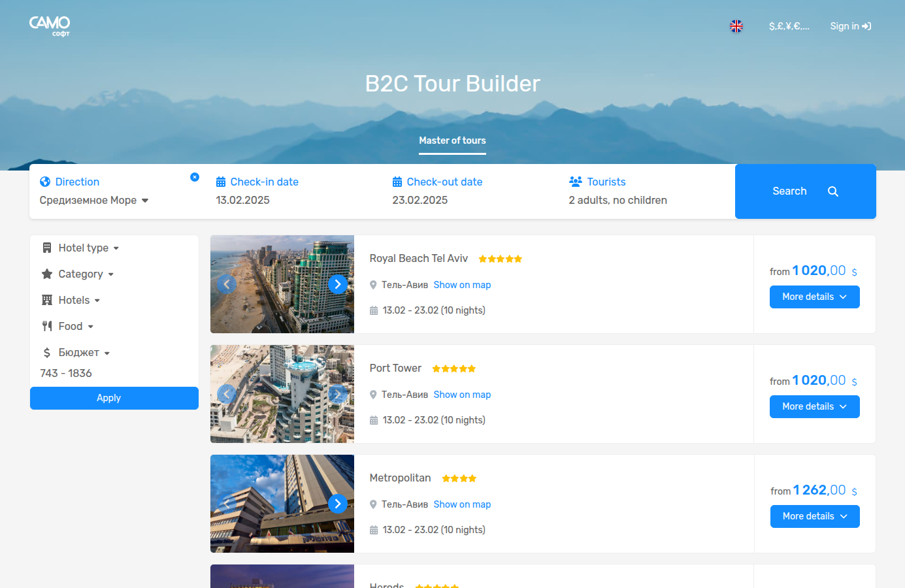Expand More details for Port Tower
The height and width of the screenshot is (588, 905).
[x=815, y=406]
